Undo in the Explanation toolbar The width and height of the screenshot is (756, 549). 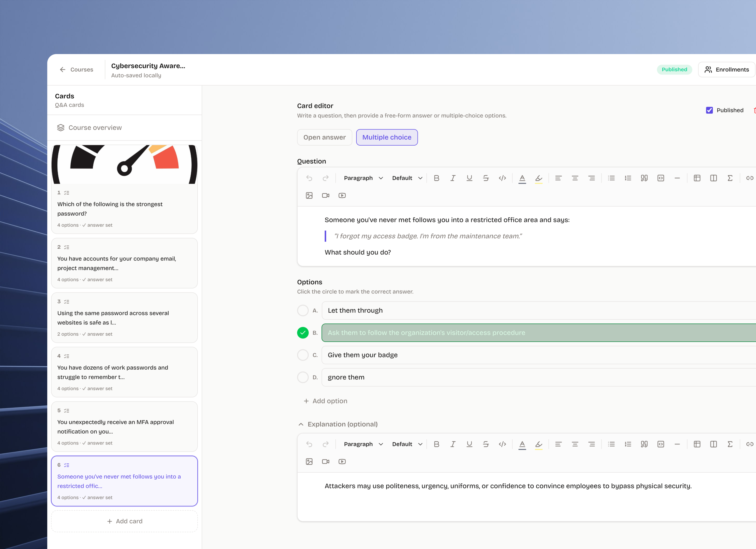click(309, 444)
